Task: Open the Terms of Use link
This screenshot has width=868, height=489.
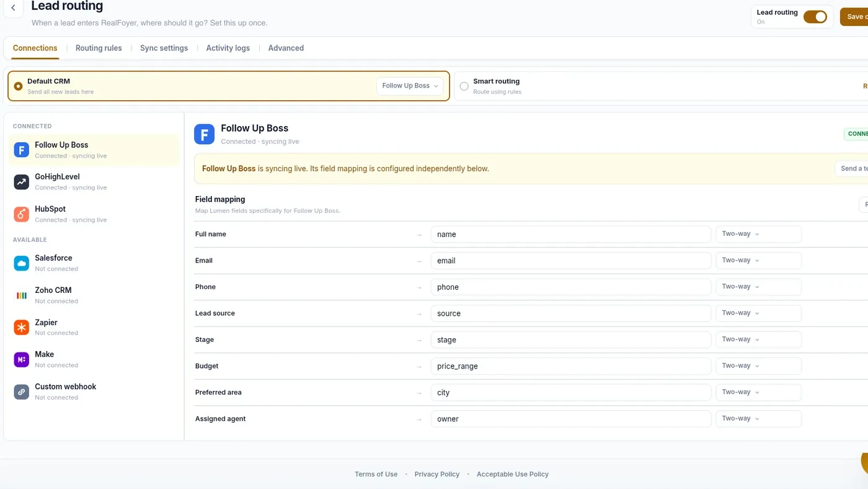Action: click(376, 474)
